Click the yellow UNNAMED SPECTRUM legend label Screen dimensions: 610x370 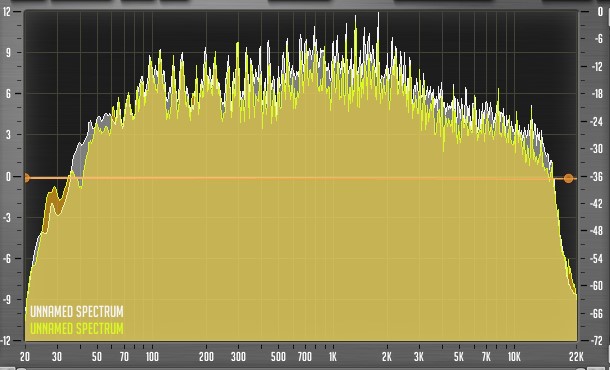click(x=77, y=329)
